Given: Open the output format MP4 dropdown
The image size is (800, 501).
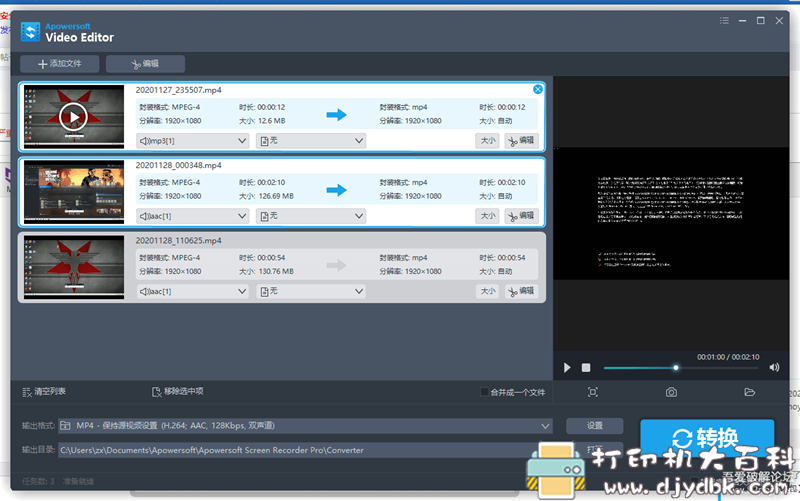Looking at the screenshot, I should 305,425.
